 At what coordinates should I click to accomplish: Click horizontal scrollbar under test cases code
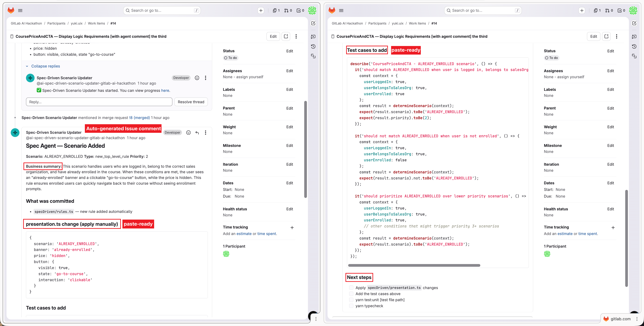(414, 265)
